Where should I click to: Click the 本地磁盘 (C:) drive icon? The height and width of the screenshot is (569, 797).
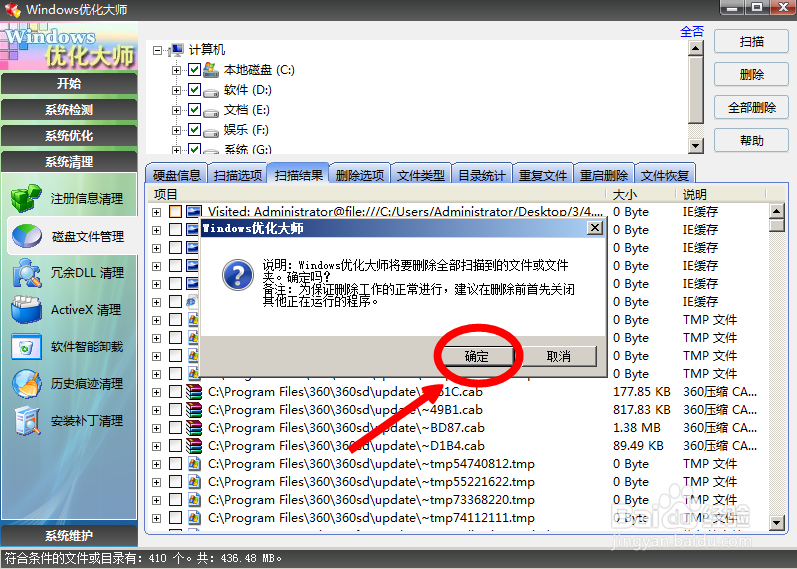pos(211,70)
